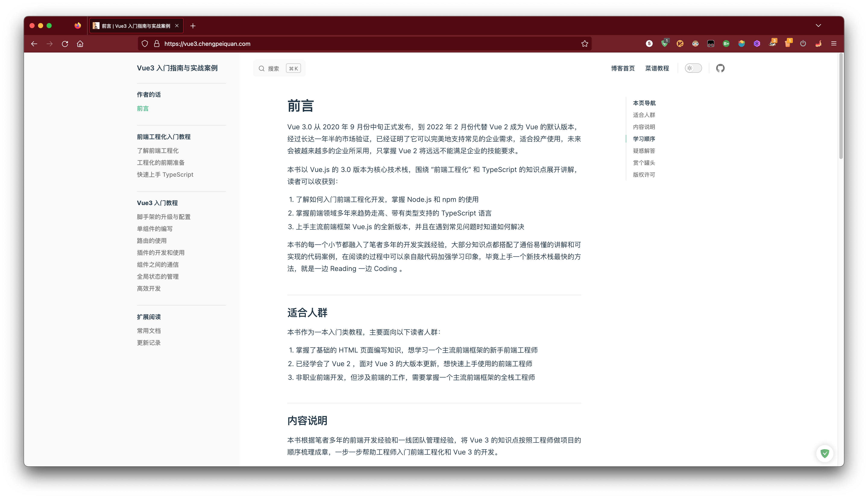Click the orange trash can extension icon
Screen dimensions: 868x498
click(787, 44)
